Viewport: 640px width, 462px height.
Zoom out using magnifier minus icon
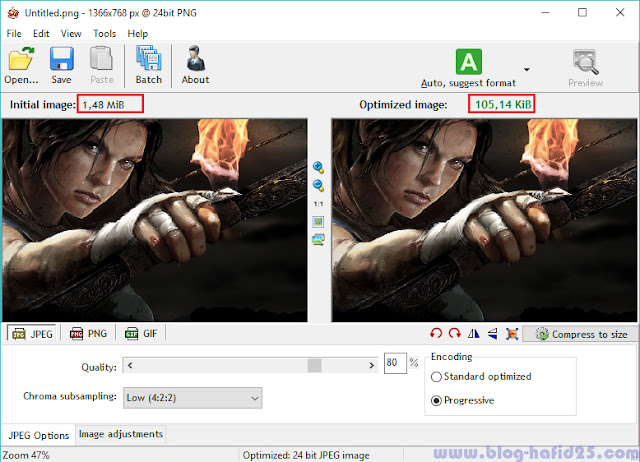[318, 185]
